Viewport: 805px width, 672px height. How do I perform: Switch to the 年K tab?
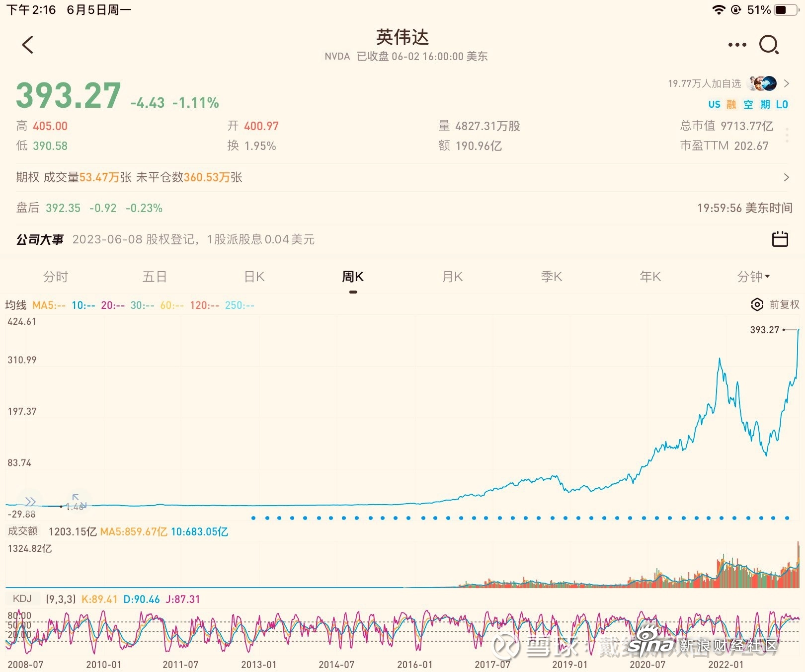(650, 277)
